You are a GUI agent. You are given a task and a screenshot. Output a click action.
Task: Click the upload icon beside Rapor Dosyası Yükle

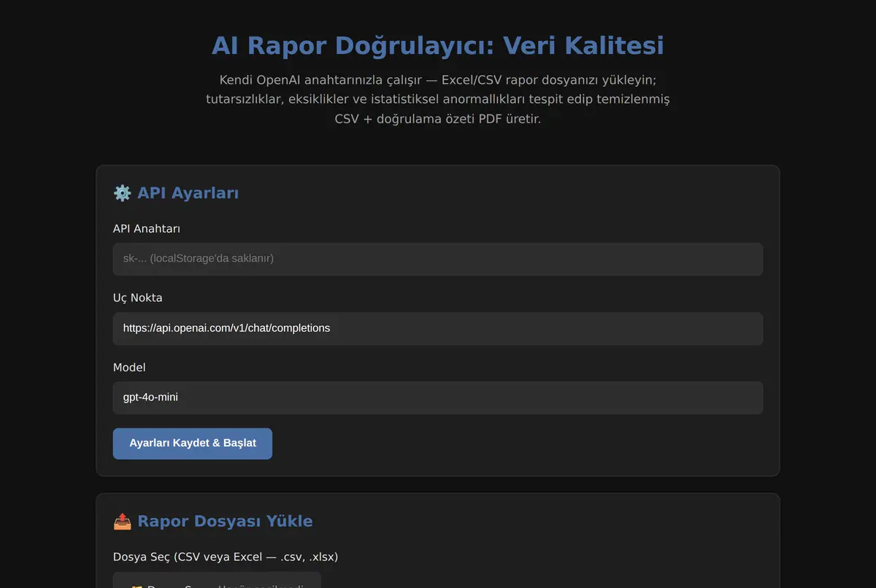[x=122, y=522]
